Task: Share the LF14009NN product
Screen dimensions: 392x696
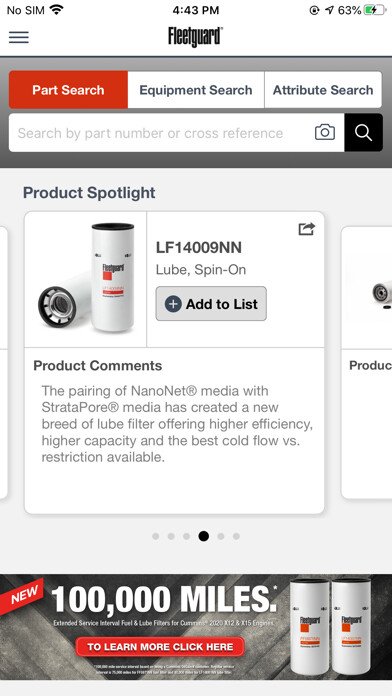Action: [306, 229]
